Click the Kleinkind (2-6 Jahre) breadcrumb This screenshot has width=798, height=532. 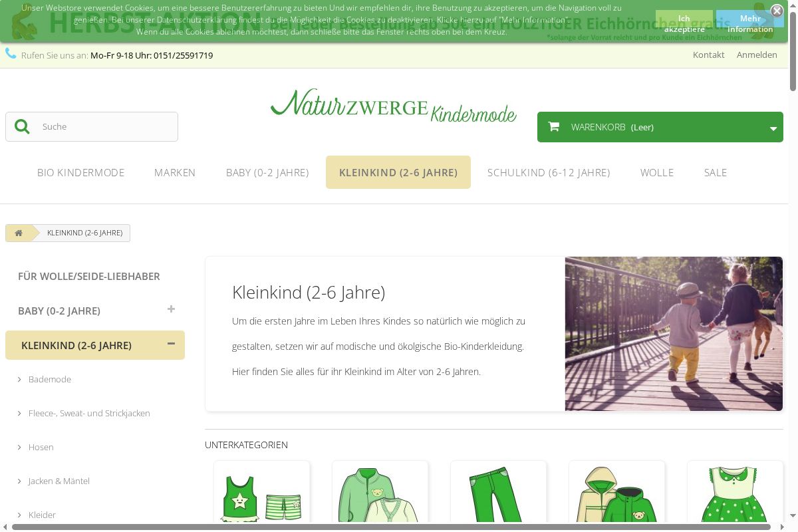pyautogui.click(x=84, y=233)
